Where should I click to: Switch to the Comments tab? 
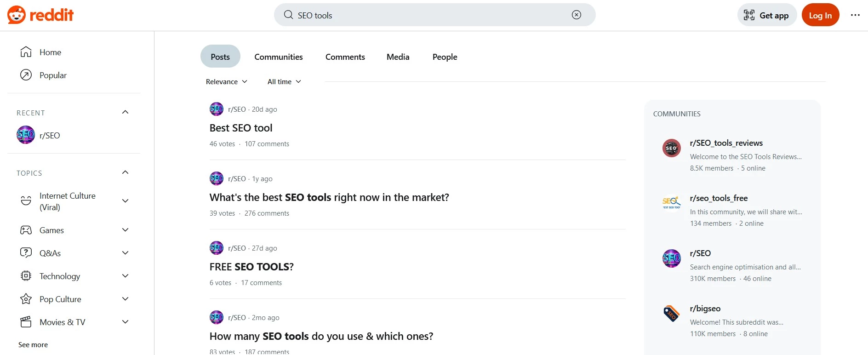click(345, 57)
